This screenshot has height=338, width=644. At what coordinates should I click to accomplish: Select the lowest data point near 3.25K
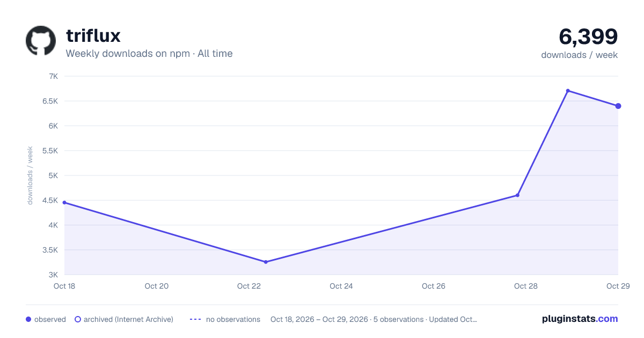point(266,262)
